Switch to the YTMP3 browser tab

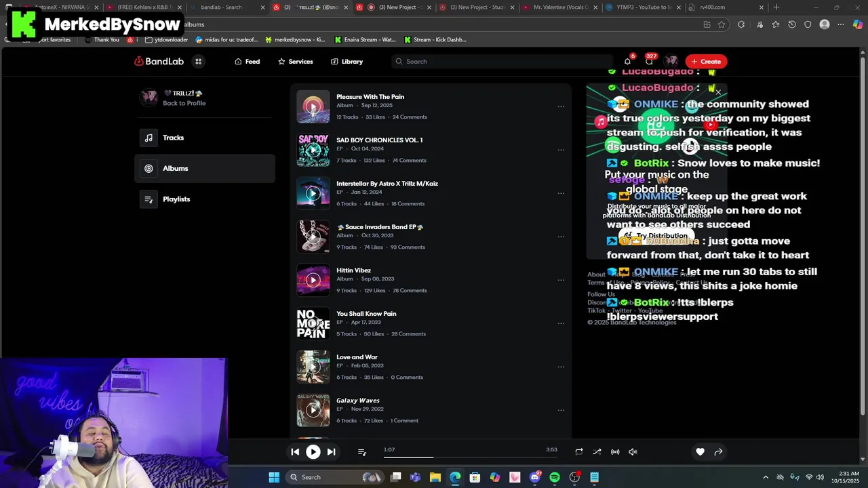[x=642, y=7]
